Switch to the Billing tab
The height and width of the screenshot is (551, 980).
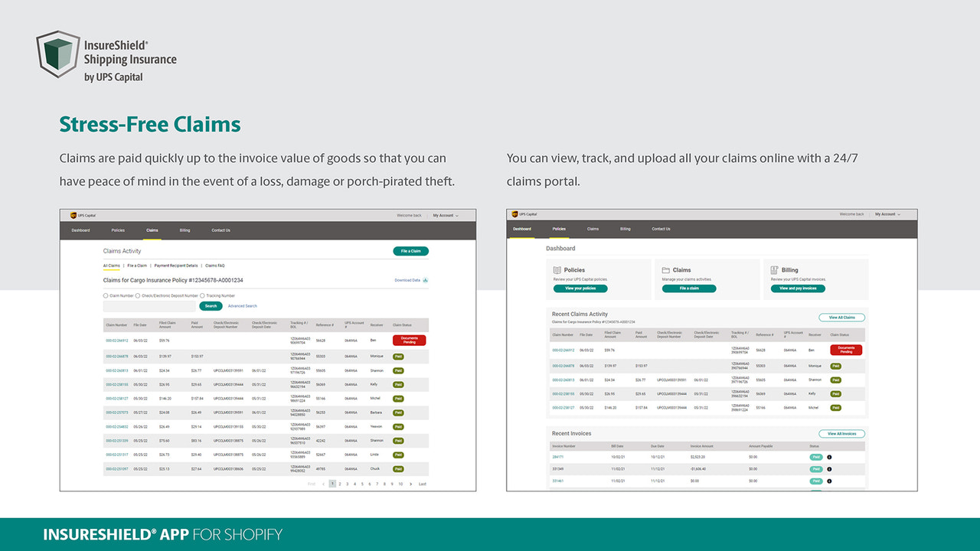[x=185, y=230]
